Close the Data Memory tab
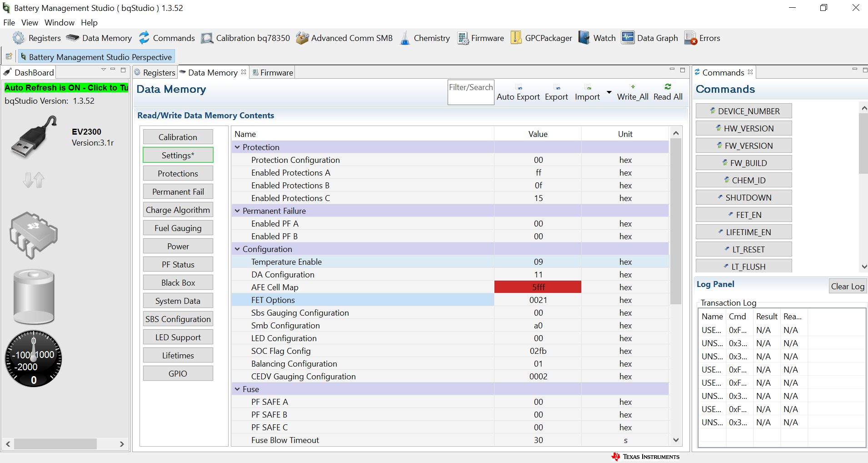This screenshot has width=868, height=463. pos(244,72)
